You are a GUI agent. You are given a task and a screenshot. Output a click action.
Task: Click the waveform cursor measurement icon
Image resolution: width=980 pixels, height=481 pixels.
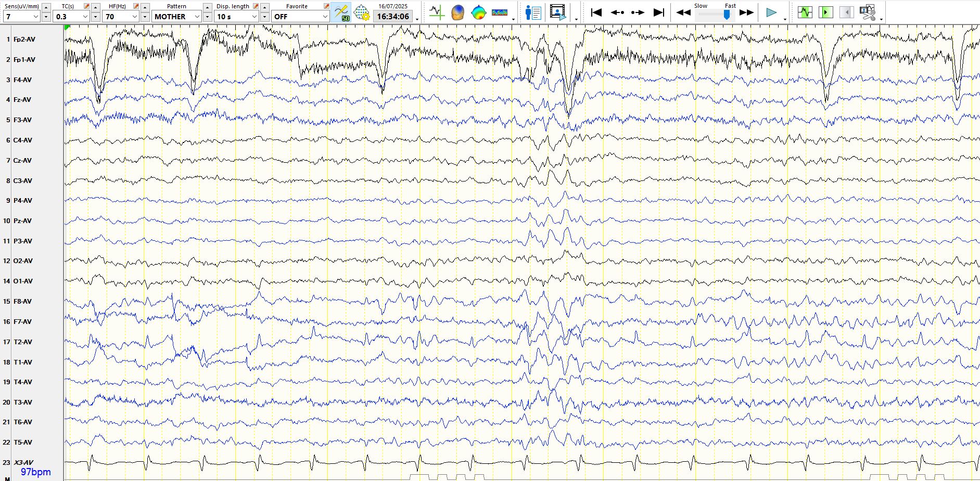[437, 12]
